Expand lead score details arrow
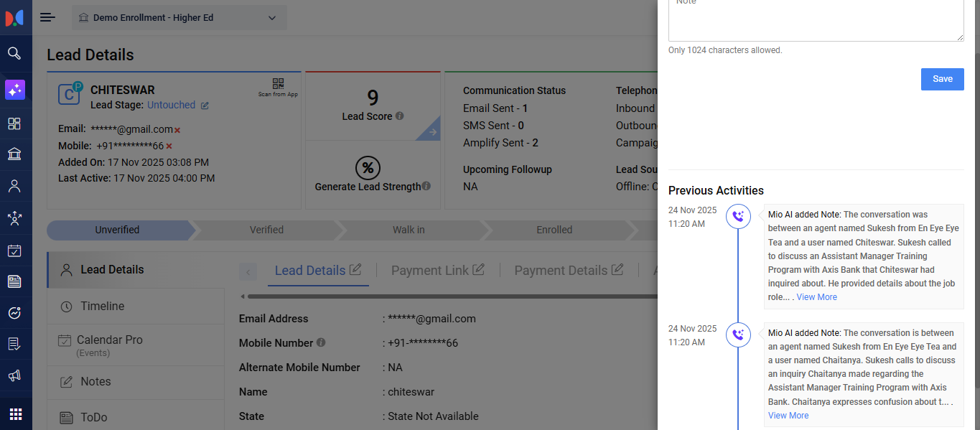Screen dimensions: 980x430 tap(432, 132)
